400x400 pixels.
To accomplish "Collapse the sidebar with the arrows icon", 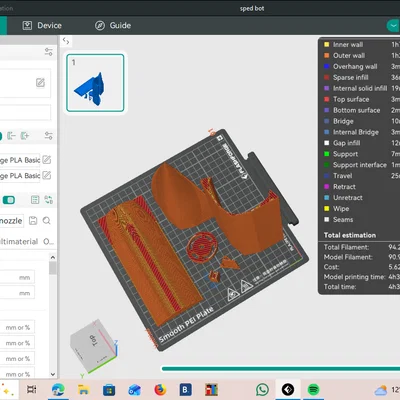I will (66, 41).
